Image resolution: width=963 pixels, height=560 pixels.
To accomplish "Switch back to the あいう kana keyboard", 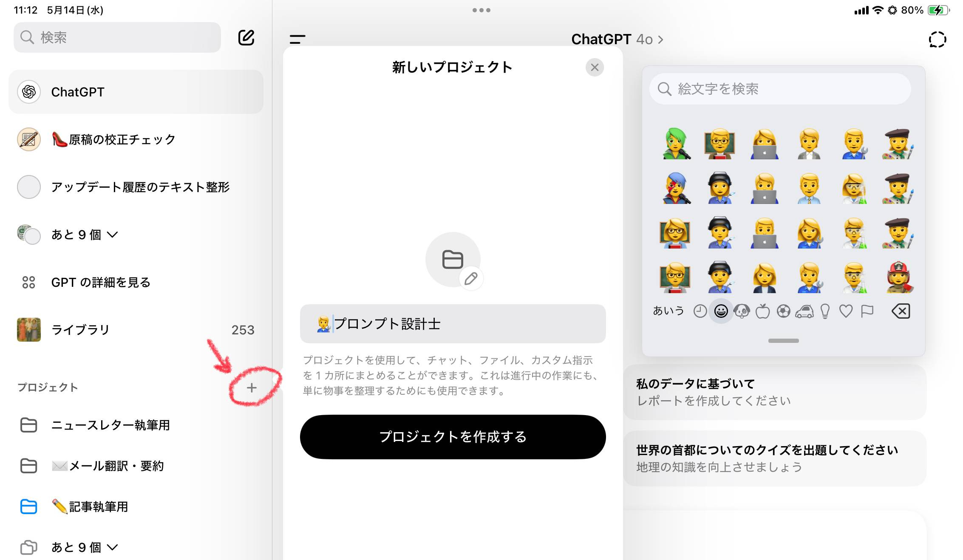I will pyautogui.click(x=668, y=311).
